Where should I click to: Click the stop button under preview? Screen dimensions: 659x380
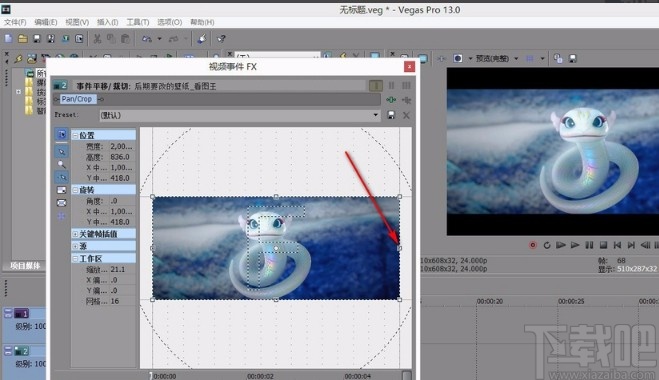(x=603, y=245)
